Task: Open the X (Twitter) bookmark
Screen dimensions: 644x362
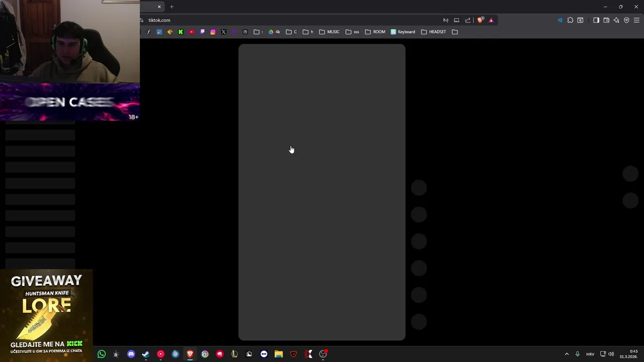Action: click(x=223, y=32)
